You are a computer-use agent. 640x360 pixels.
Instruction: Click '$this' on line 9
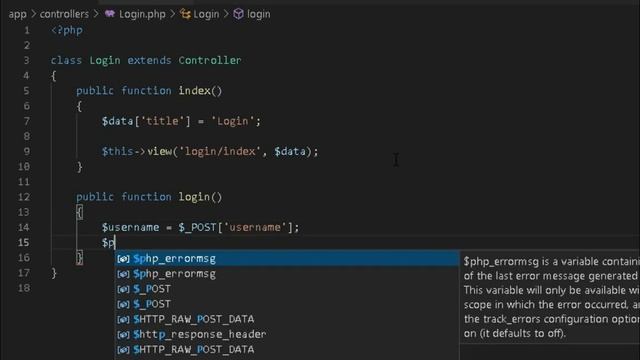tap(118, 151)
